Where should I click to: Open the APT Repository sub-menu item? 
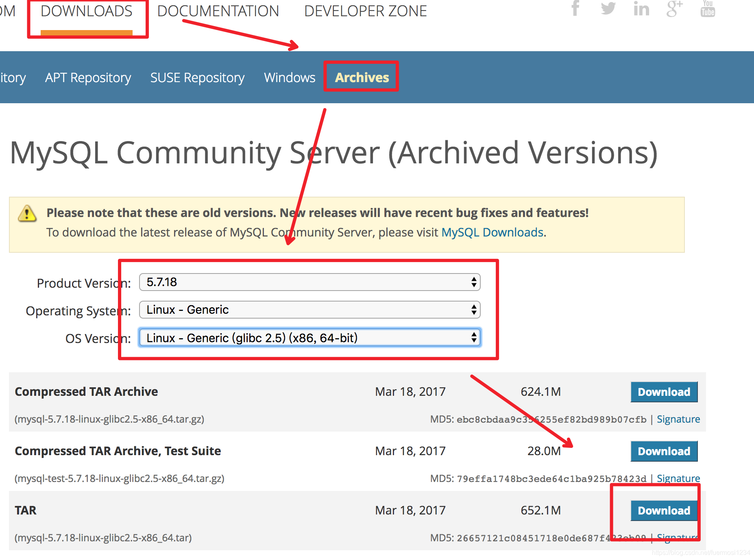tap(88, 77)
